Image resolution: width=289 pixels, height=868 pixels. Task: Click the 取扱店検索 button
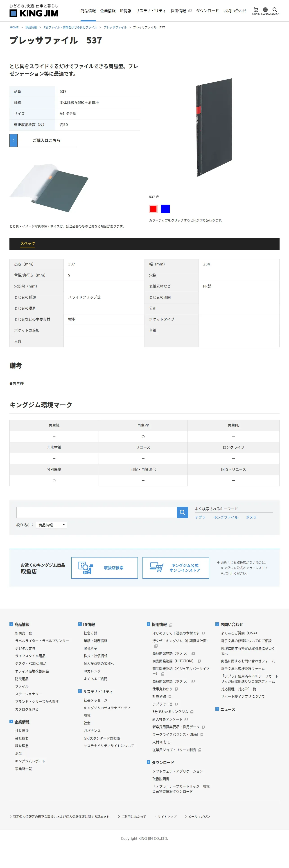[105, 568]
